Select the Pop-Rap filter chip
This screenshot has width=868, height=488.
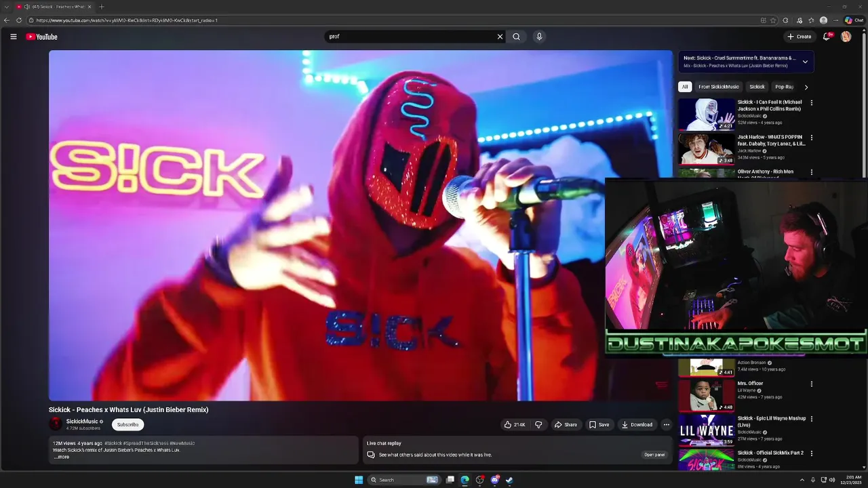785,87
